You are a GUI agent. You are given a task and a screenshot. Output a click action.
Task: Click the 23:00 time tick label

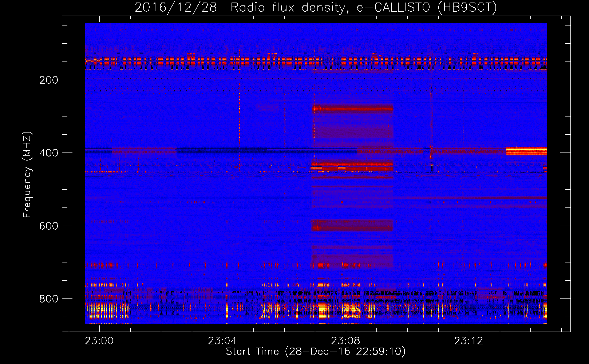99,341
